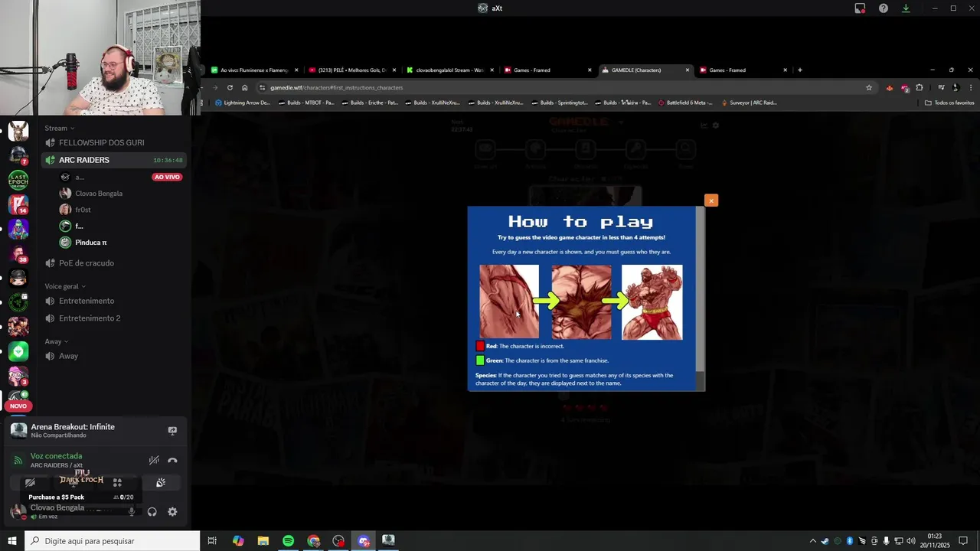Collapse the Stream channel category

pyautogui.click(x=59, y=128)
